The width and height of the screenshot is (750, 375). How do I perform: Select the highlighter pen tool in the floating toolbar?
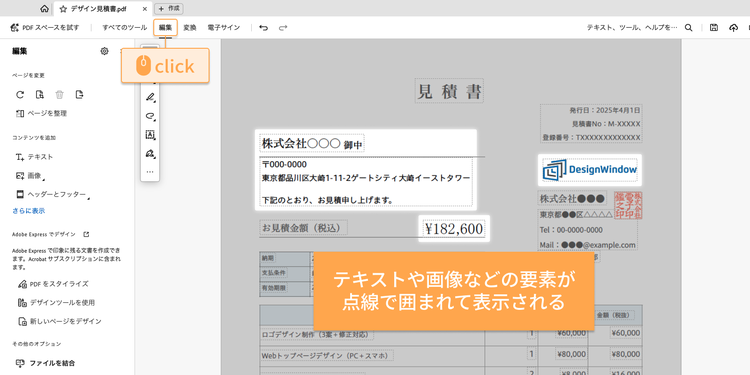[x=150, y=97]
